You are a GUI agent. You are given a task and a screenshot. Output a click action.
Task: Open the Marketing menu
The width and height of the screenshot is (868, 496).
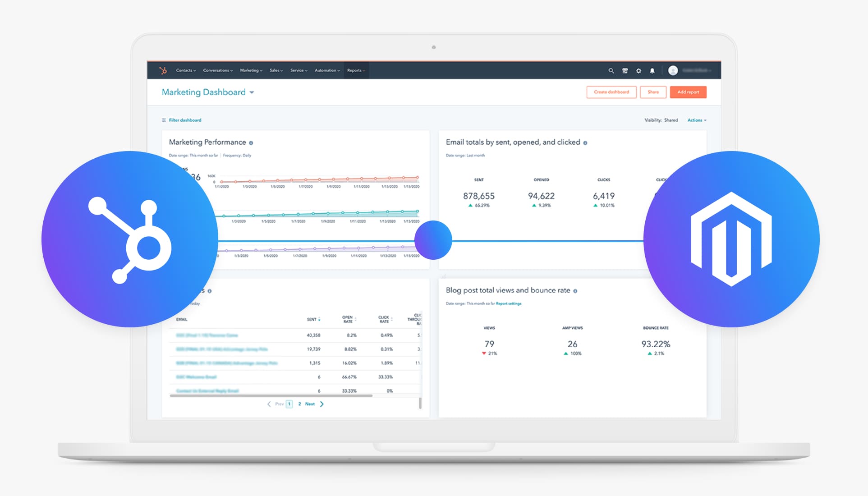click(x=251, y=70)
